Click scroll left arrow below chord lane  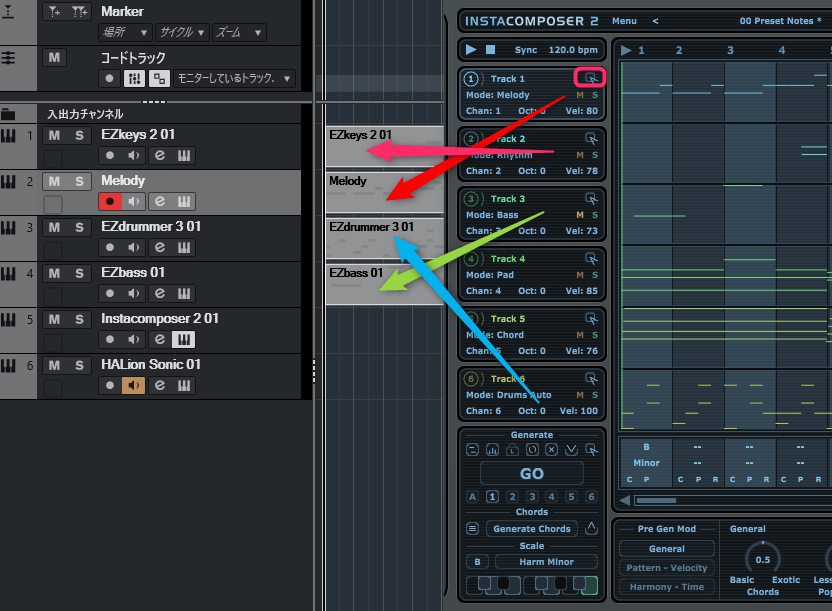coord(625,500)
